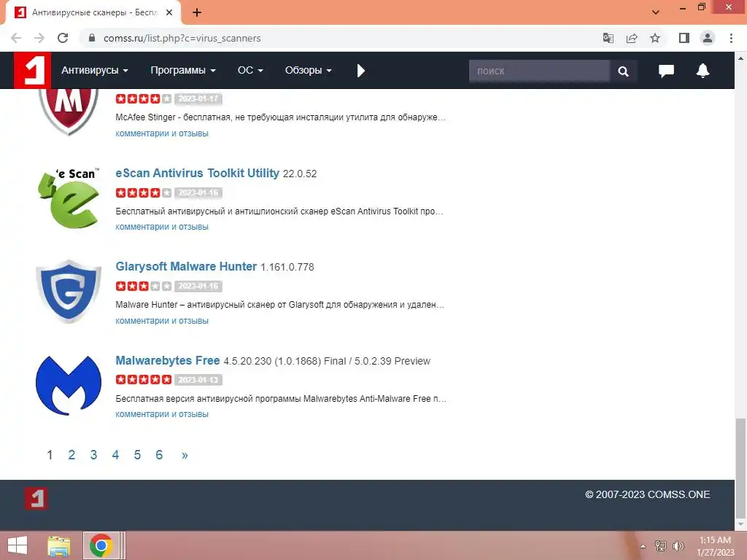747x560 pixels.
Task: Click the star rating of Glarysoft Malware Hunter
Action: pyautogui.click(x=144, y=286)
